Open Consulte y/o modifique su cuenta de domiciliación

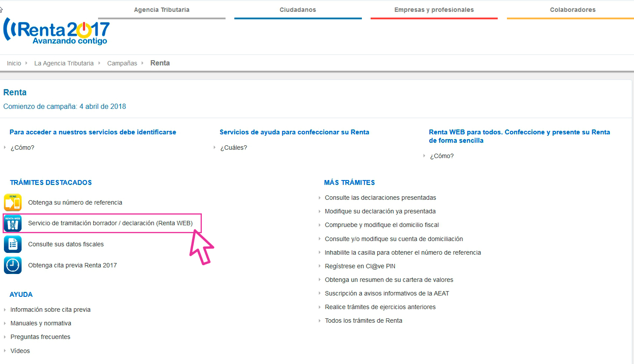click(394, 239)
